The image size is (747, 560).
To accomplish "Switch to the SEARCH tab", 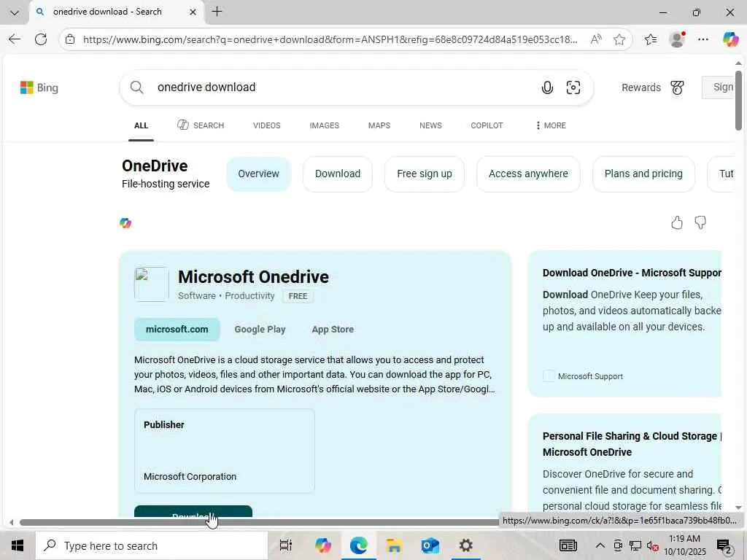I will (x=201, y=125).
